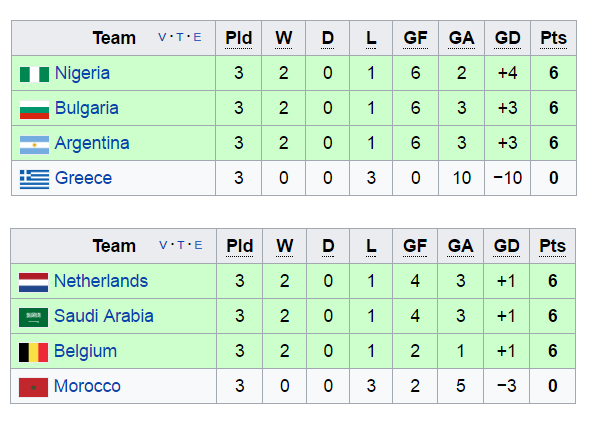Click the Greece flag icon
This screenshot has width=596, height=433.
tap(34, 179)
